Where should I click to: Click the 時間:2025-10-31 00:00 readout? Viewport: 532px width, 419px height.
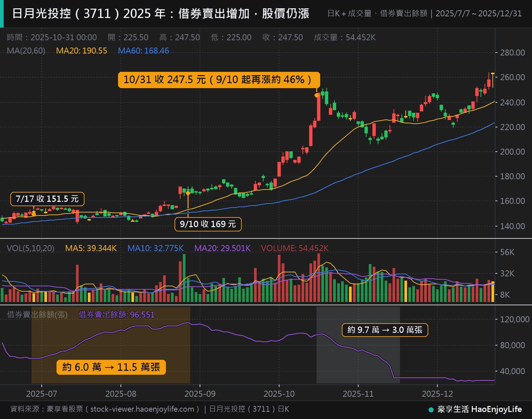point(52,37)
